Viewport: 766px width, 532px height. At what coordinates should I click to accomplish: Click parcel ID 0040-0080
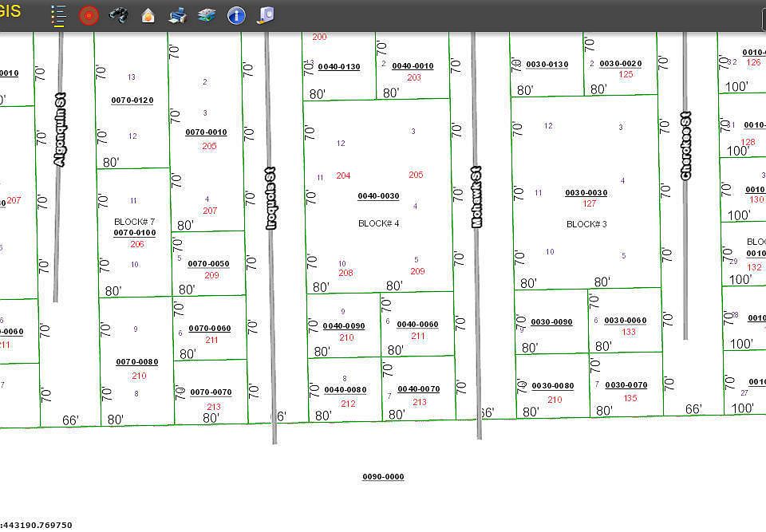click(345, 390)
